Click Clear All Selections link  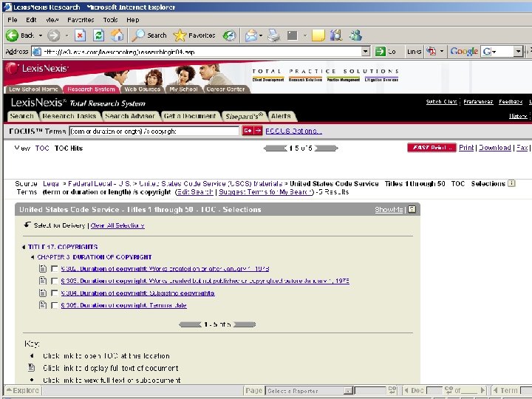(x=117, y=225)
